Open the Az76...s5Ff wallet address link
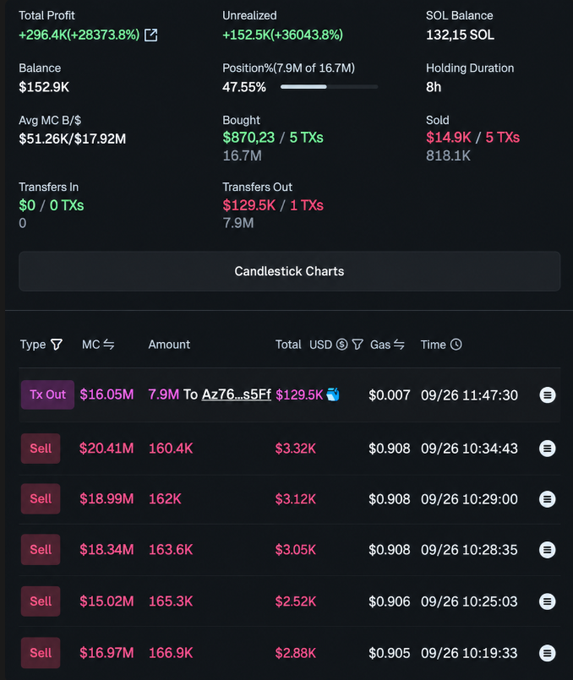The image size is (573, 680). pos(236,395)
